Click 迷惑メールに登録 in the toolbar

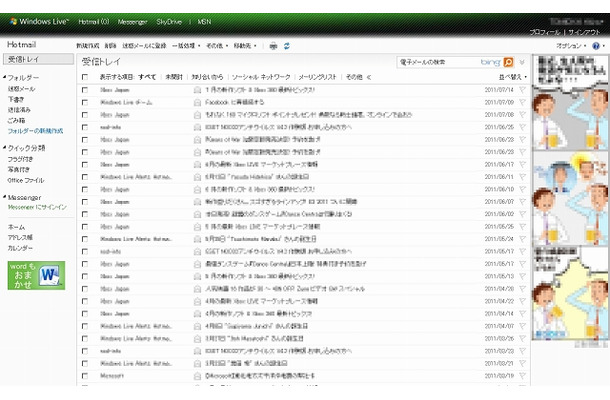pyautogui.click(x=144, y=46)
